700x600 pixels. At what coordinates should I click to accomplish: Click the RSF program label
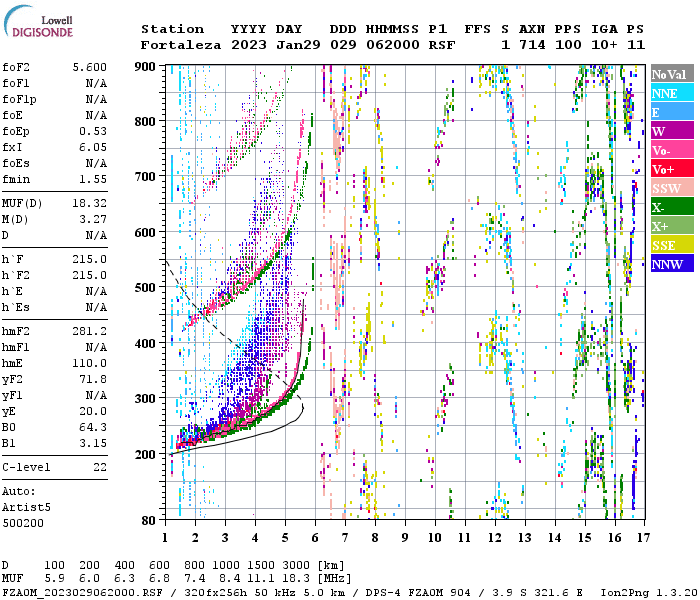click(x=442, y=45)
